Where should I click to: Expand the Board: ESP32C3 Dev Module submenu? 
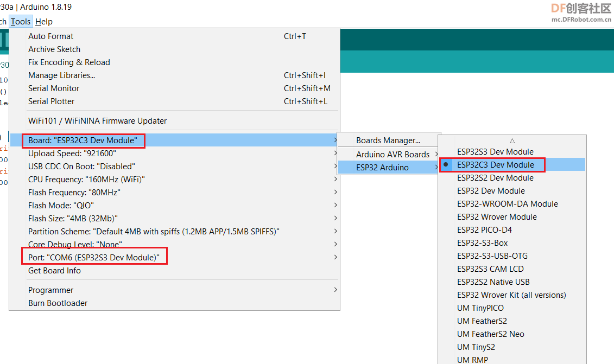[x=175, y=140]
